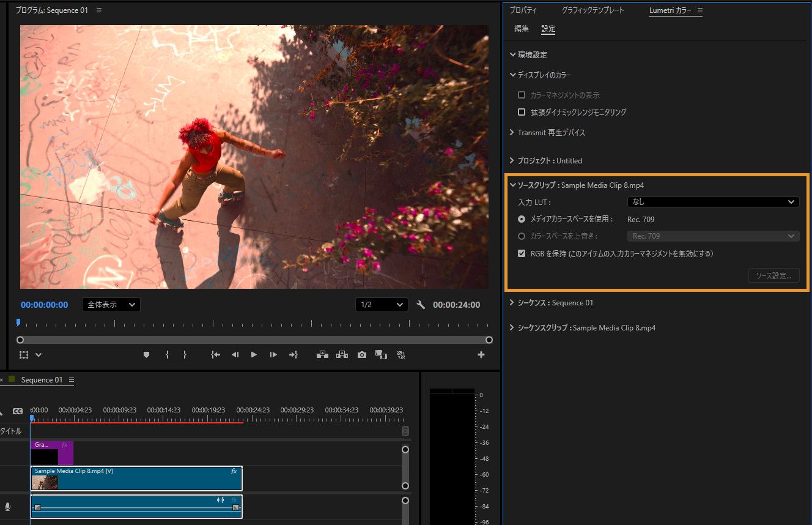Open the wrench settings icon in the monitor

point(421,305)
